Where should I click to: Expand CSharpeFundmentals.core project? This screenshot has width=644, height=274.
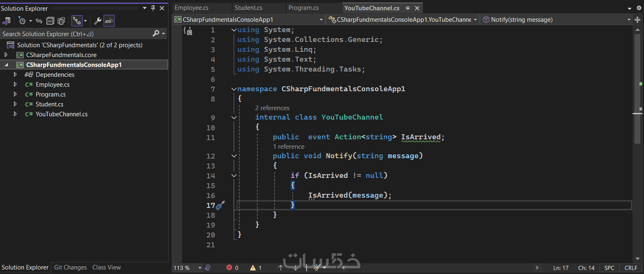pyautogui.click(x=6, y=55)
